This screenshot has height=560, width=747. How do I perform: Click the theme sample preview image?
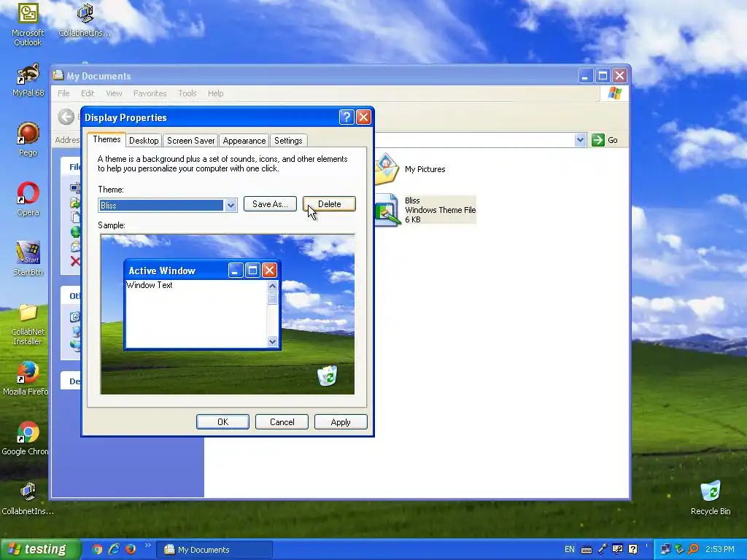[228, 314]
